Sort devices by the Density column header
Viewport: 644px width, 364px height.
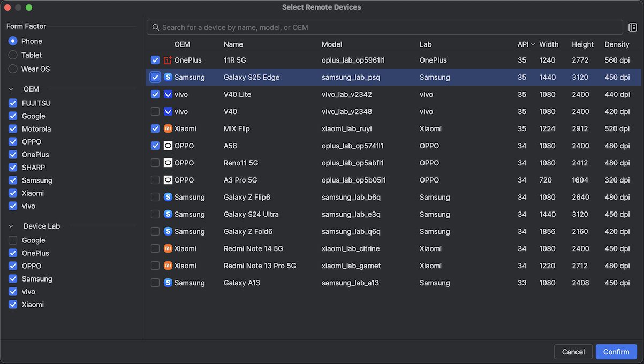(617, 44)
